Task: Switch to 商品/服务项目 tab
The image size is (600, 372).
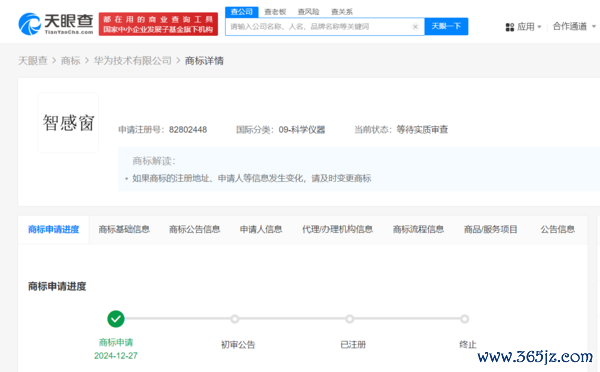Action: click(491, 229)
